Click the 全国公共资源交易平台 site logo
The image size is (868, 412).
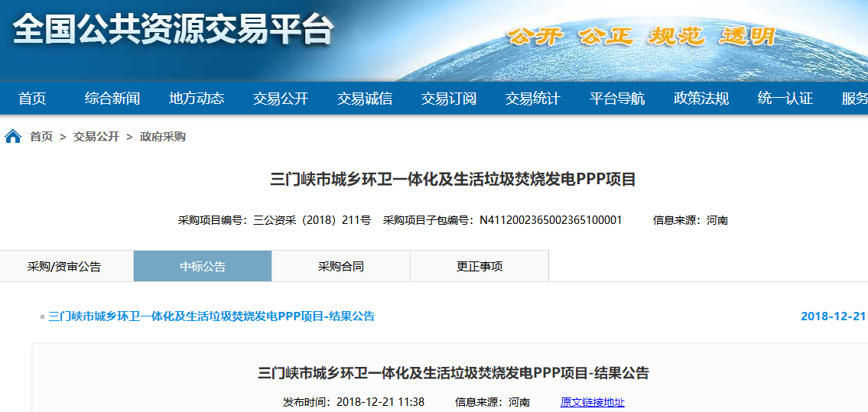click(174, 31)
